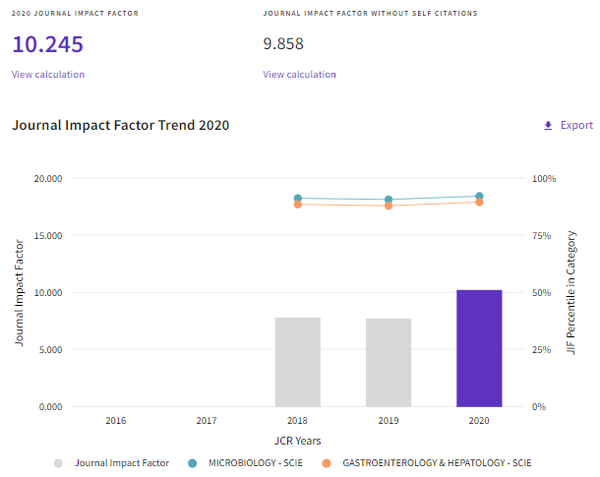Click the Export download arrow icon
Viewport: 600px width, 477px height.
pos(548,125)
